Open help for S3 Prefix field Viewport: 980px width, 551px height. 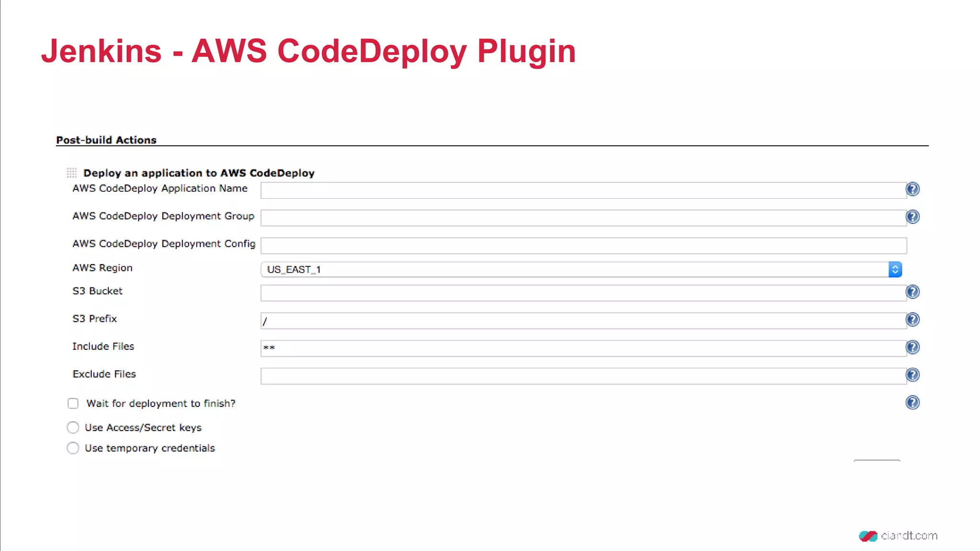point(913,320)
